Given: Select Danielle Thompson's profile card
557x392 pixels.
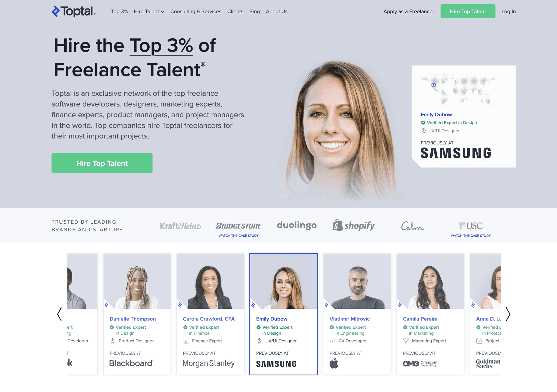Looking at the screenshot, I should pos(137,314).
